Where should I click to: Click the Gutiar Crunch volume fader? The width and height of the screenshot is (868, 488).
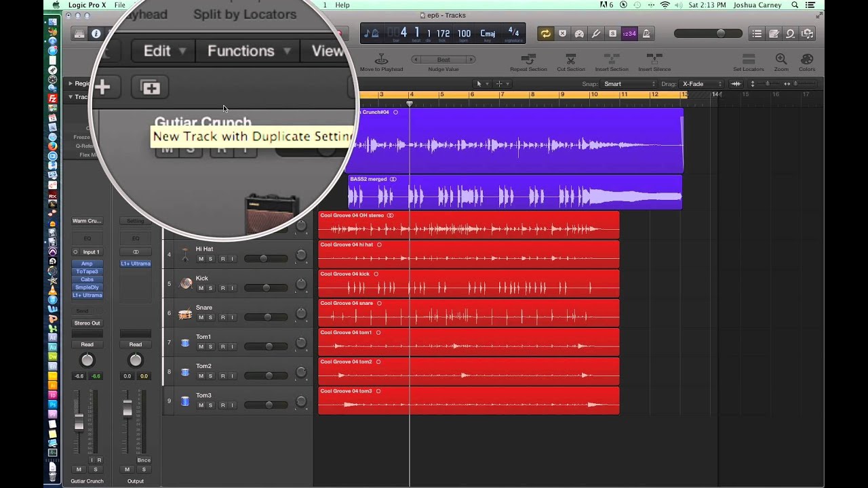pos(79,422)
